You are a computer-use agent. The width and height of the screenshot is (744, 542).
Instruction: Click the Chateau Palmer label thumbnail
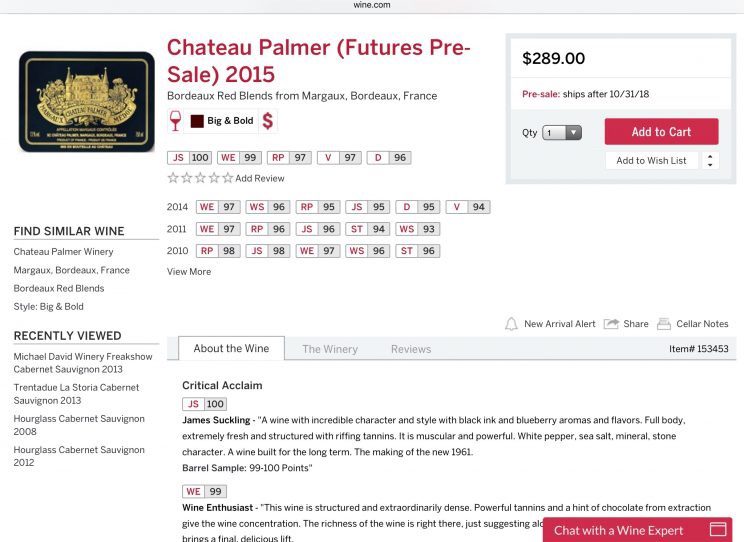(87, 102)
